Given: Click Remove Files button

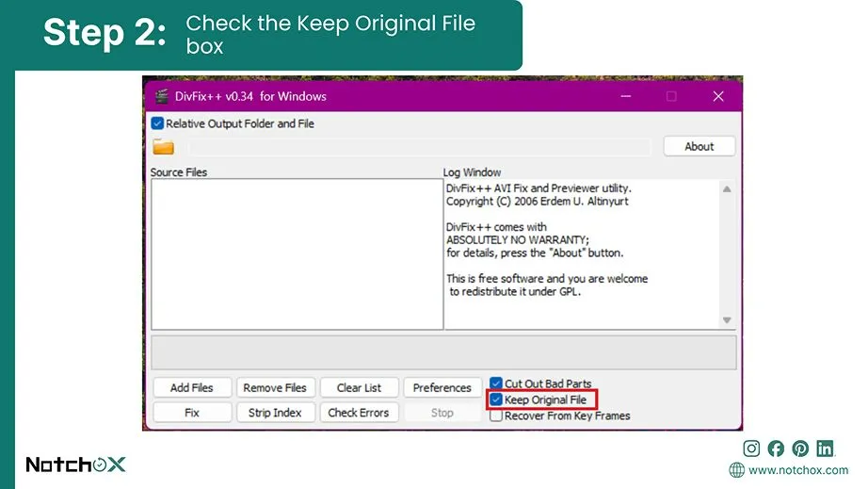Looking at the screenshot, I should pos(275,387).
